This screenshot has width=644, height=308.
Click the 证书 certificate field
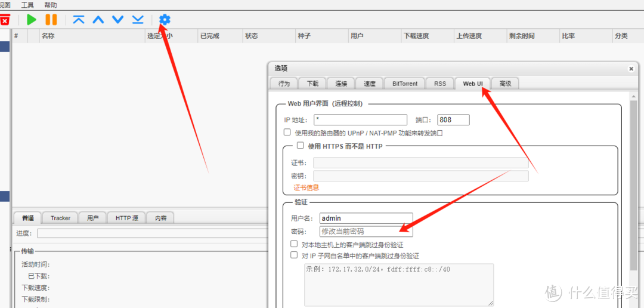(421, 163)
